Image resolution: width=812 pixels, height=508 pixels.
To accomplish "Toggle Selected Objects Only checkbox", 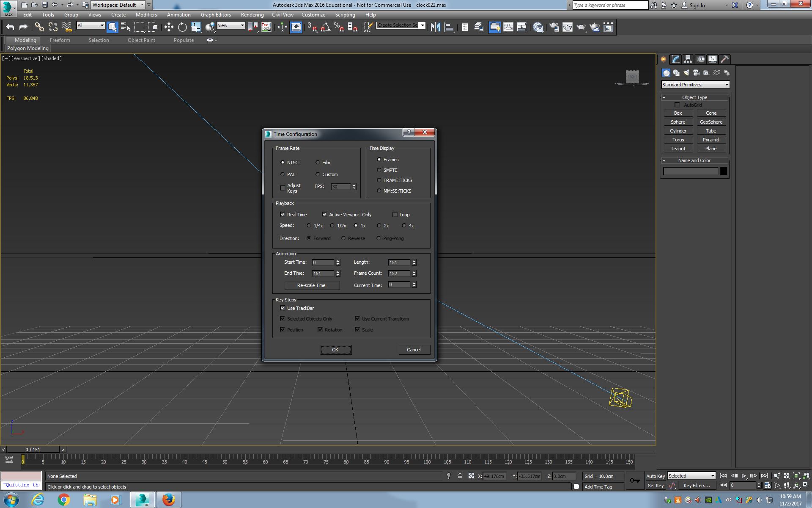I will coord(283,318).
